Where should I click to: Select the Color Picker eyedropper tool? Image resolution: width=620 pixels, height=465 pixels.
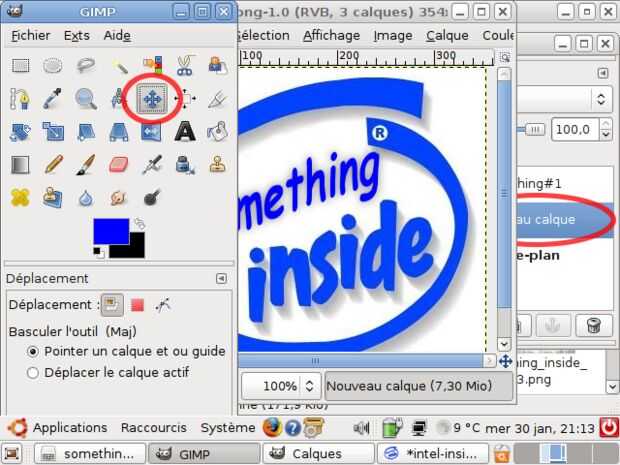(x=53, y=98)
